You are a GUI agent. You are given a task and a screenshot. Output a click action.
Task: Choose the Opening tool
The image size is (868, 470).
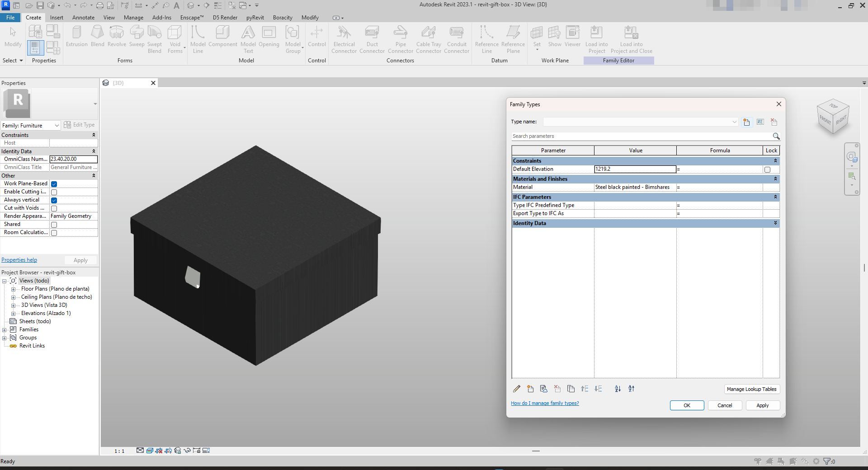click(269, 37)
